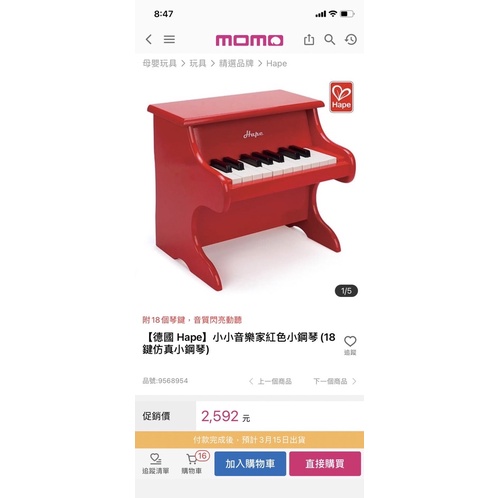This screenshot has height=498, width=498.
Task: Open the 追蹤清單 wishlist icon
Action: 155,463
